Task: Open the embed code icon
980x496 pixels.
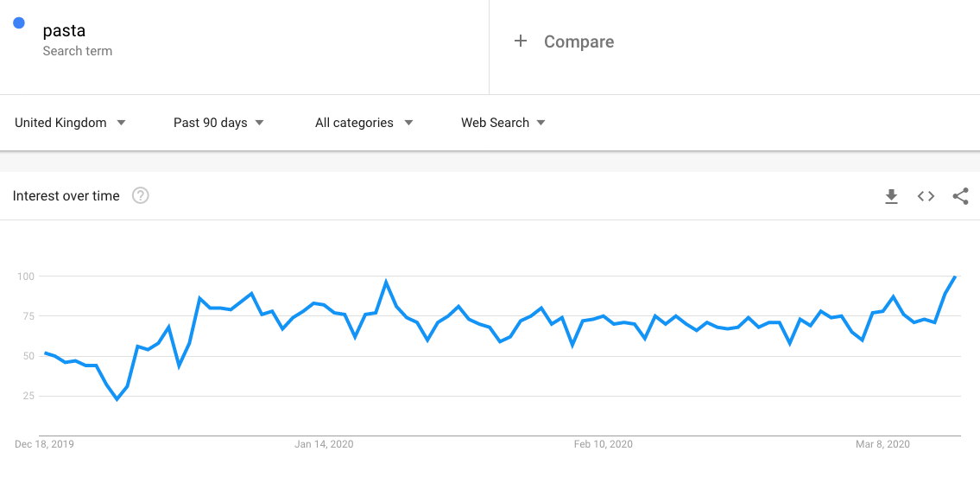Action: pyautogui.click(x=926, y=196)
